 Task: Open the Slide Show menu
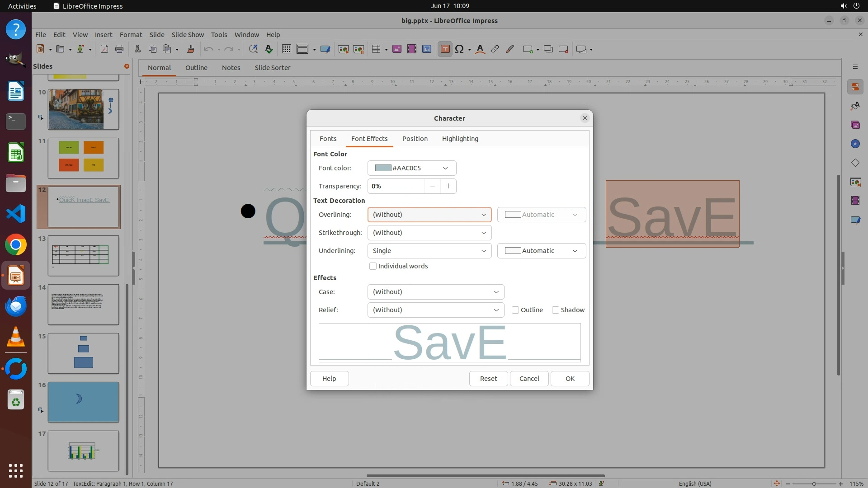[x=188, y=34]
